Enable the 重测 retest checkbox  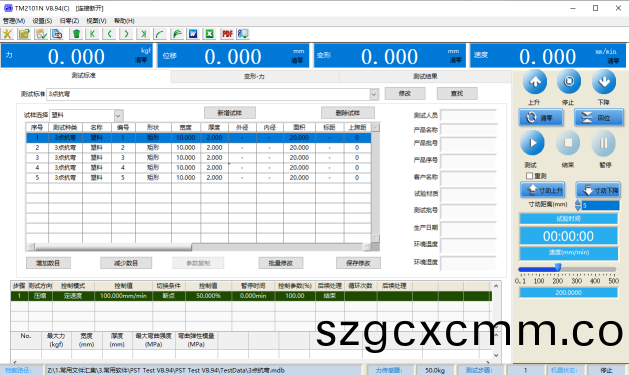[x=529, y=176]
